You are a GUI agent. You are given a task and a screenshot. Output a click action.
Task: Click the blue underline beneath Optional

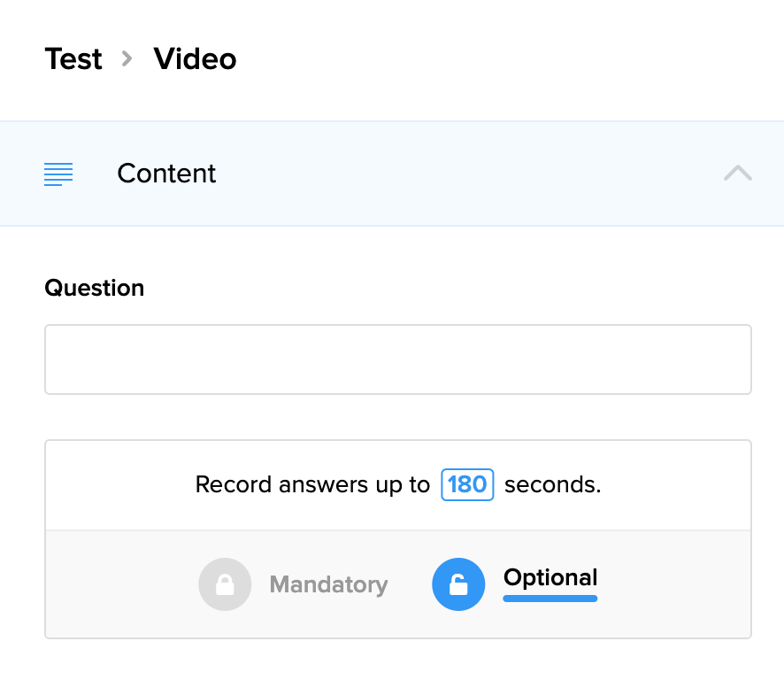point(550,599)
